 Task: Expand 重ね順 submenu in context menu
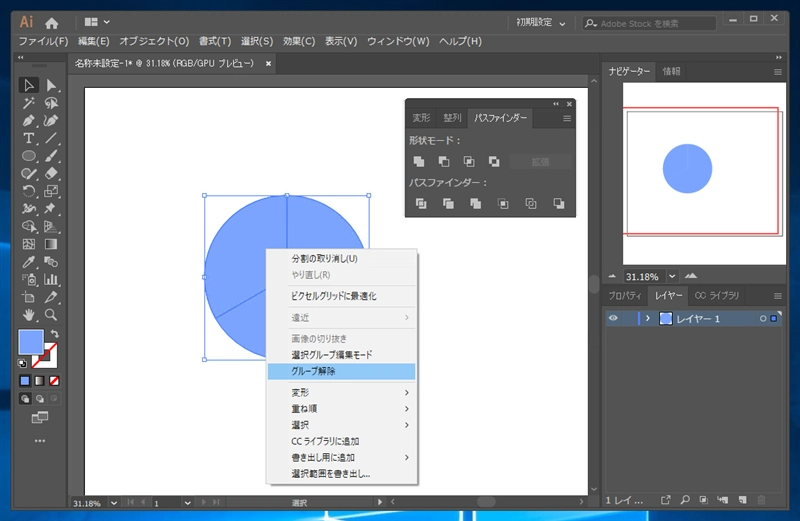pos(341,409)
